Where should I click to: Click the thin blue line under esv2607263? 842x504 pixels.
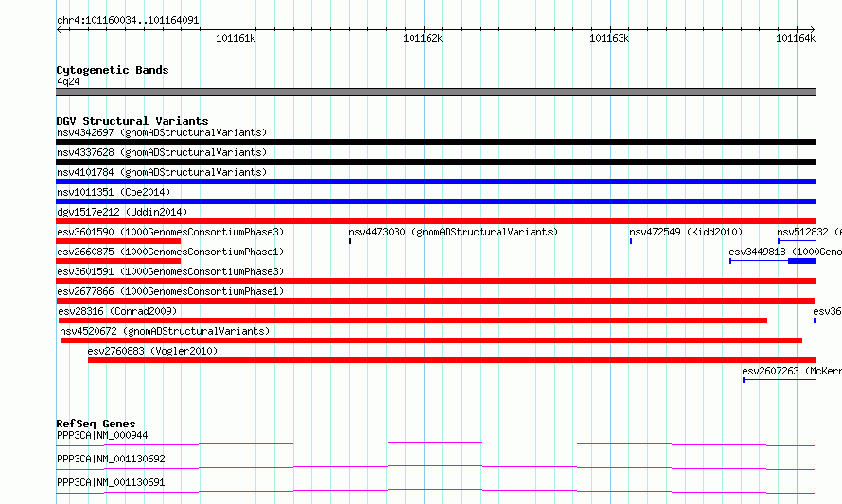(x=780, y=380)
